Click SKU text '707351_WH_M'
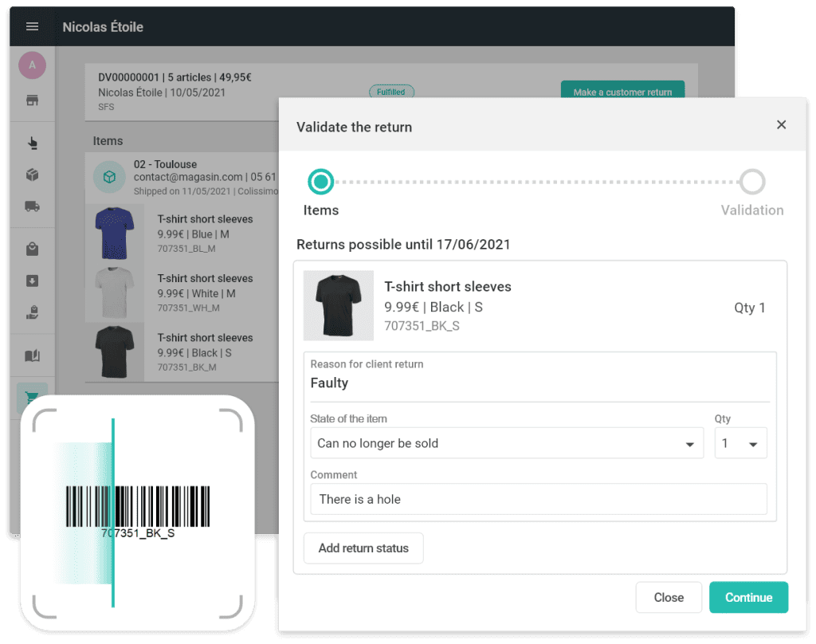 [x=188, y=308]
